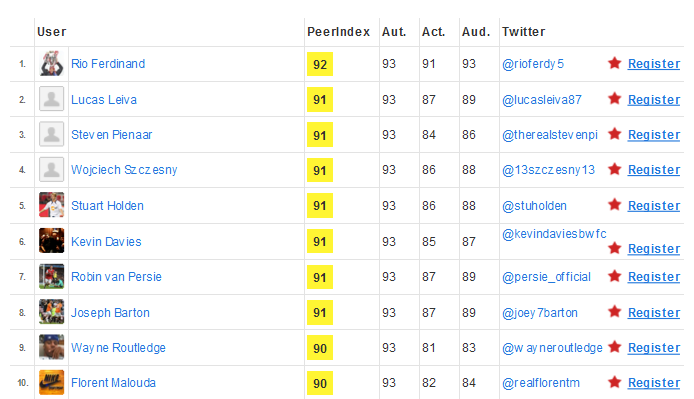Click the red star next to @stuholden

click(614, 205)
